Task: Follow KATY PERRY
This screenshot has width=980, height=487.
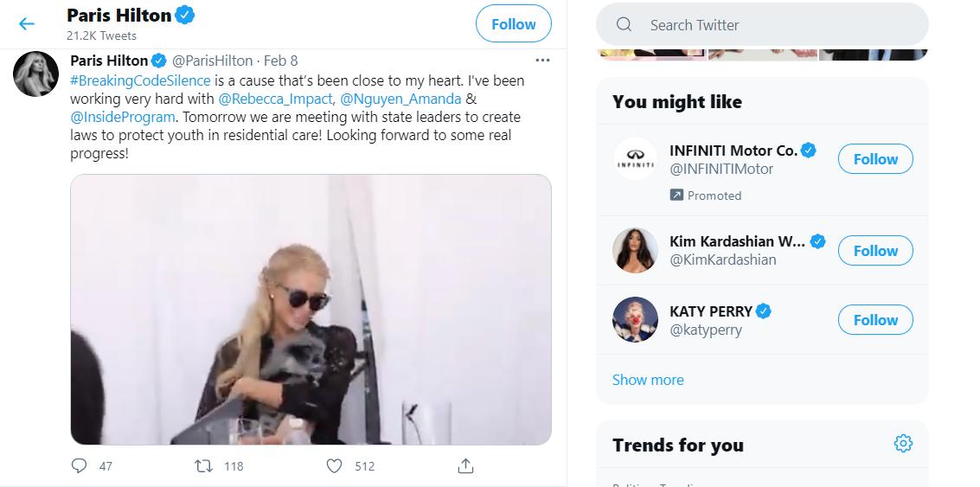Action: point(874,320)
